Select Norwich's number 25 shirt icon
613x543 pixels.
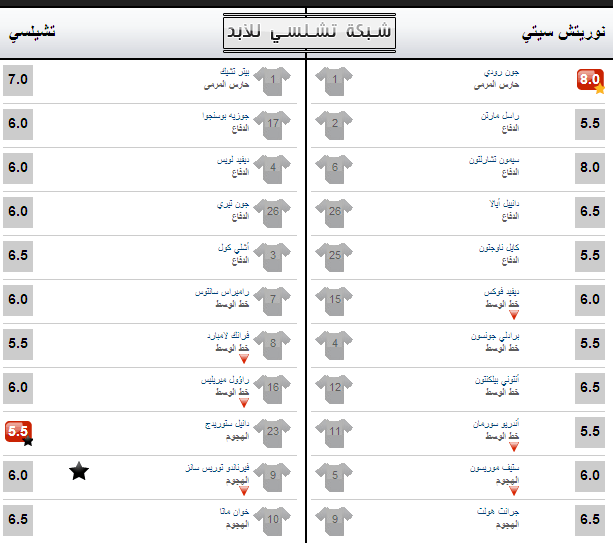tap(334, 257)
